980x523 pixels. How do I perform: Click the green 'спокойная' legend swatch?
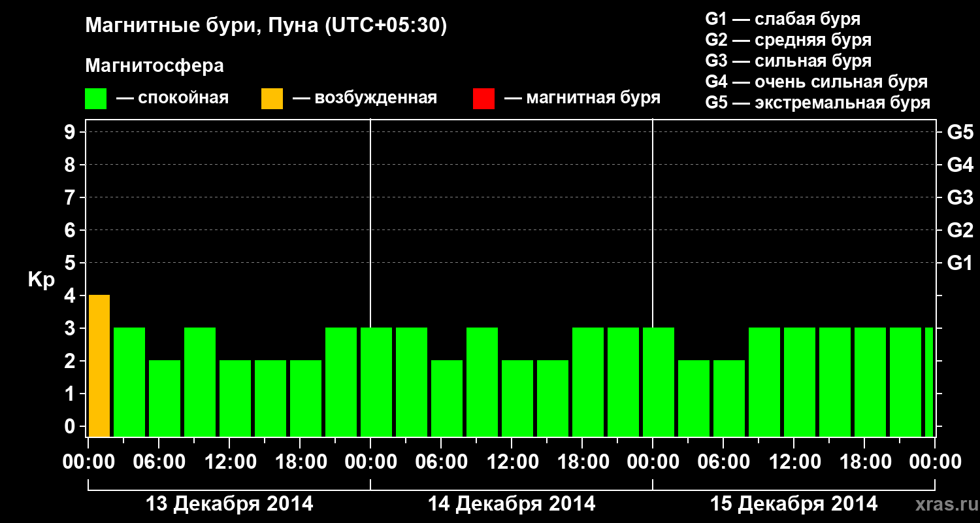(96, 99)
